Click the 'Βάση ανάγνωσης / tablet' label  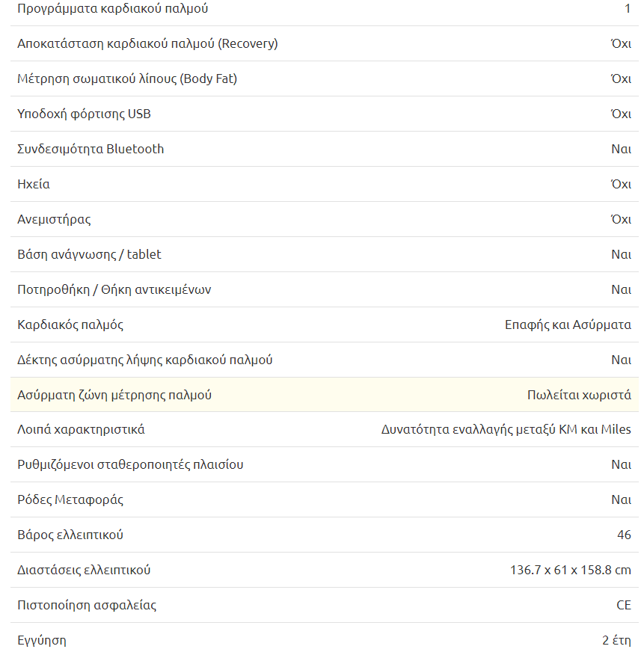89,254
